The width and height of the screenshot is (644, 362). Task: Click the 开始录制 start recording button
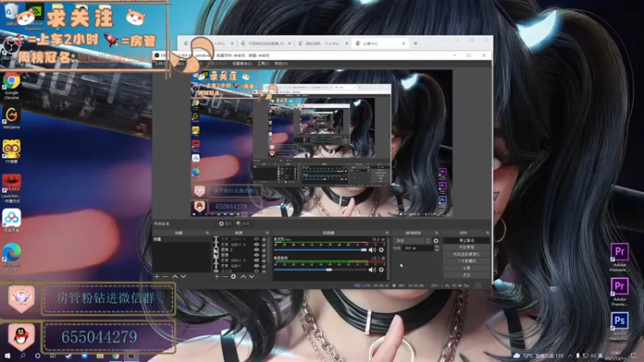click(x=466, y=247)
